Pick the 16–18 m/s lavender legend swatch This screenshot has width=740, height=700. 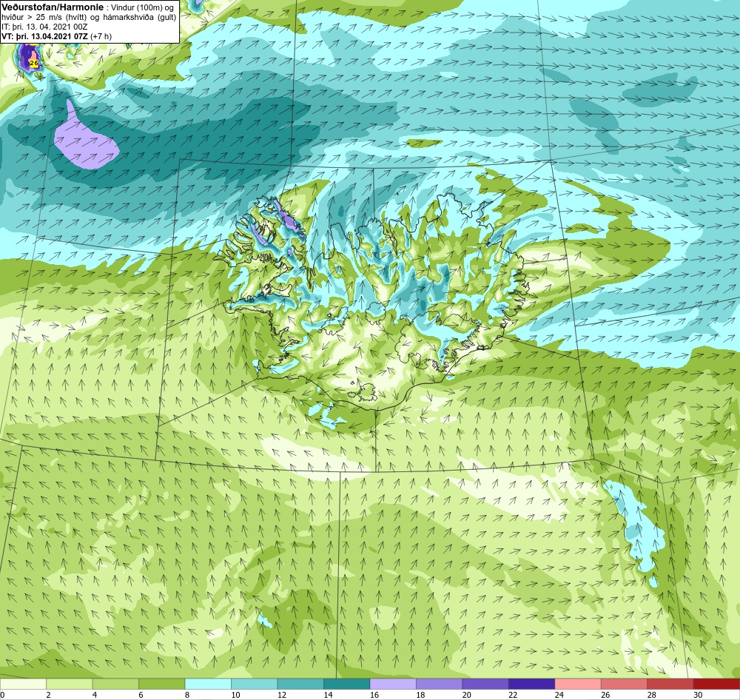(x=393, y=684)
